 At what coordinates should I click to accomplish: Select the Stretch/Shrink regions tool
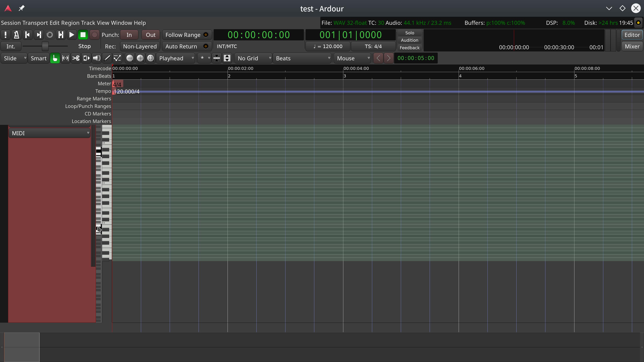[x=86, y=58]
